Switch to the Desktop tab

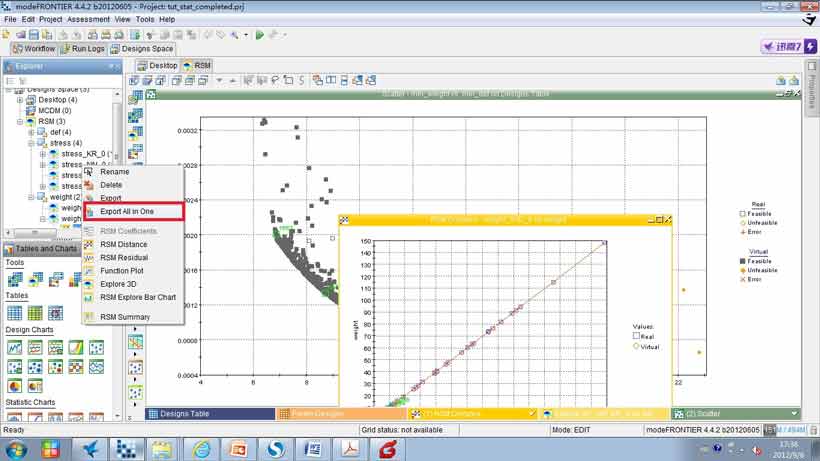(x=158, y=65)
